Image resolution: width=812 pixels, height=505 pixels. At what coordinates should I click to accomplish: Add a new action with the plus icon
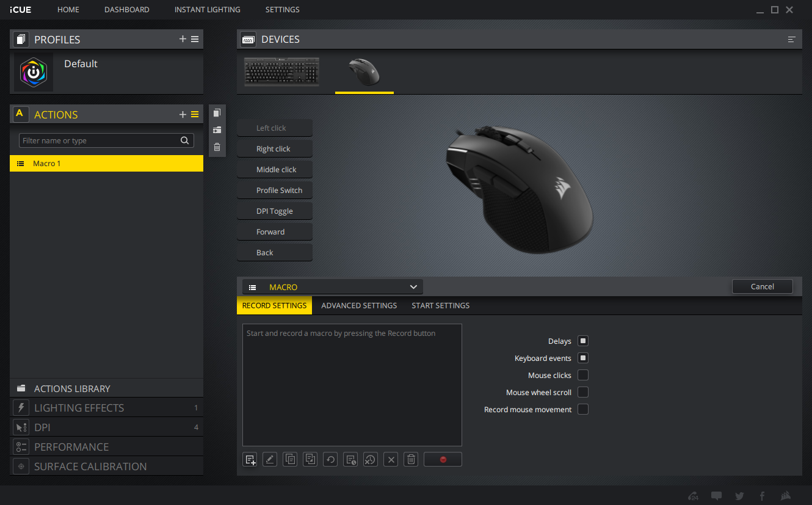click(183, 114)
